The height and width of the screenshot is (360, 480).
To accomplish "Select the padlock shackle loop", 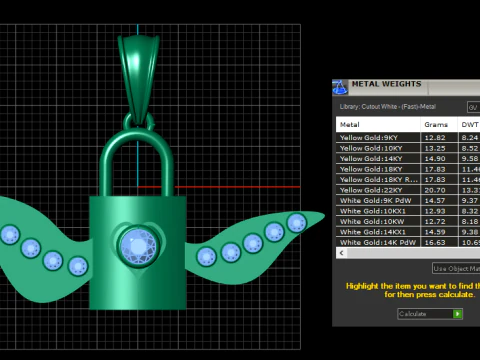I will pyautogui.click(x=137, y=163).
